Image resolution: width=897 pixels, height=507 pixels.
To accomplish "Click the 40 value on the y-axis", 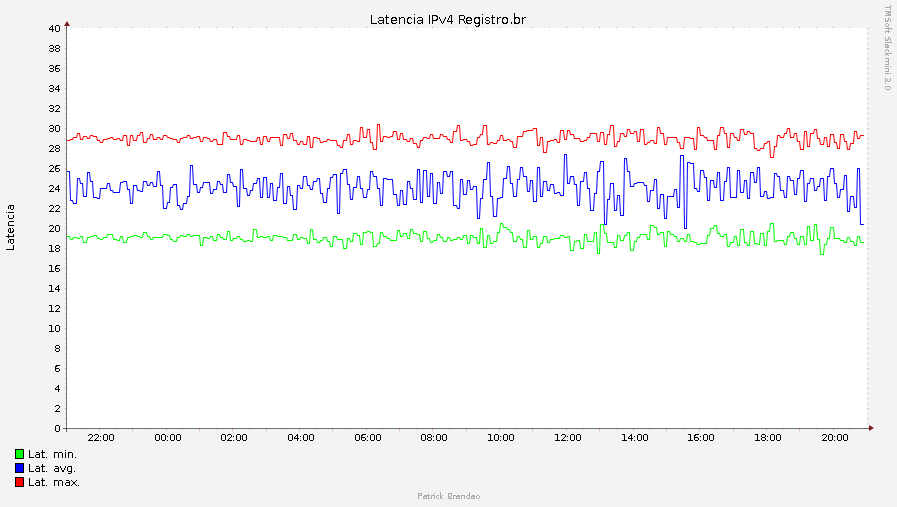I will click(55, 28).
